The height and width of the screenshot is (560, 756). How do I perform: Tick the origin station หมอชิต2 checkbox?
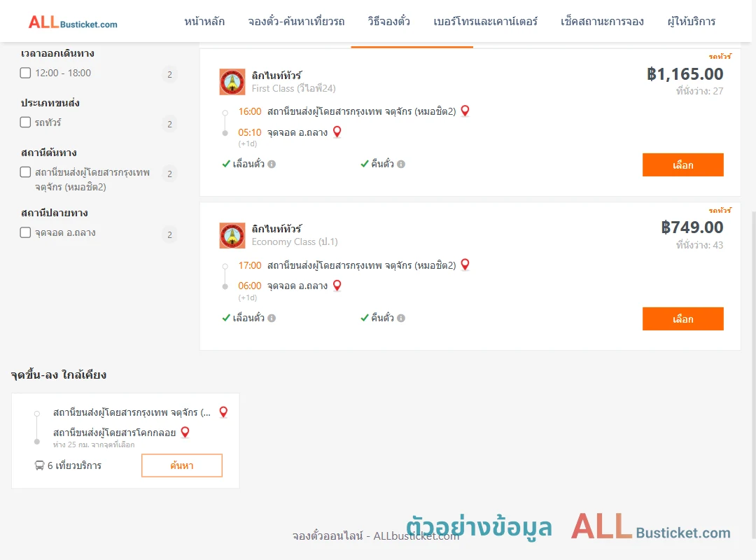(x=26, y=172)
